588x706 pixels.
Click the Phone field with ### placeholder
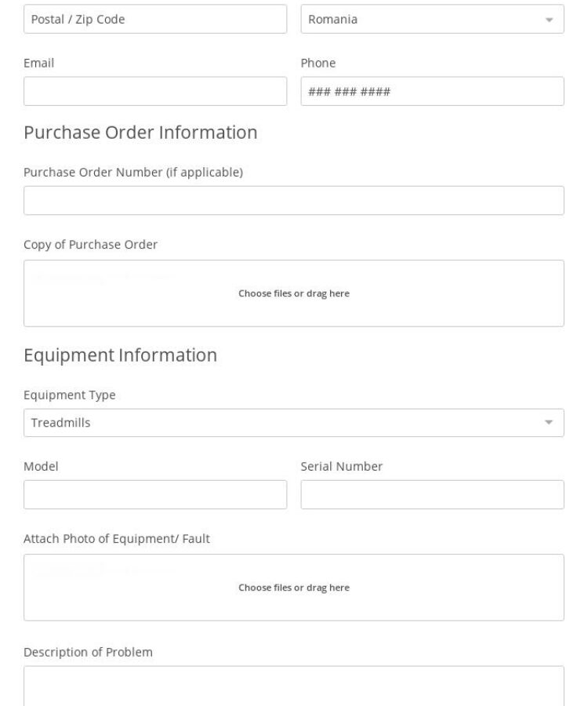tap(431, 91)
